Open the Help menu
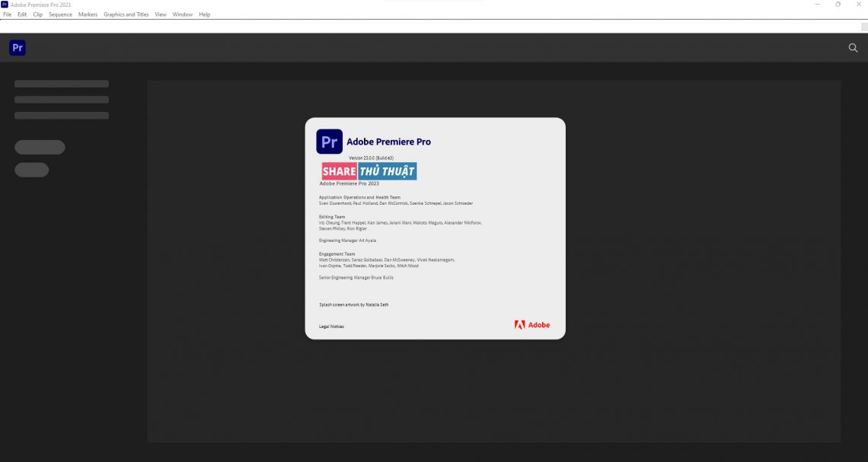 (x=204, y=14)
